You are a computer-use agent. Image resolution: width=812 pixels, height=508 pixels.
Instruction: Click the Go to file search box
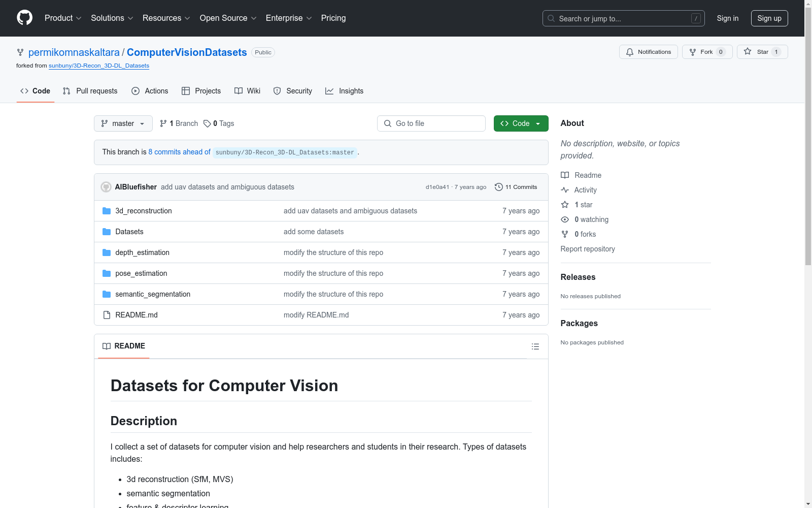[x=431, y=123]
